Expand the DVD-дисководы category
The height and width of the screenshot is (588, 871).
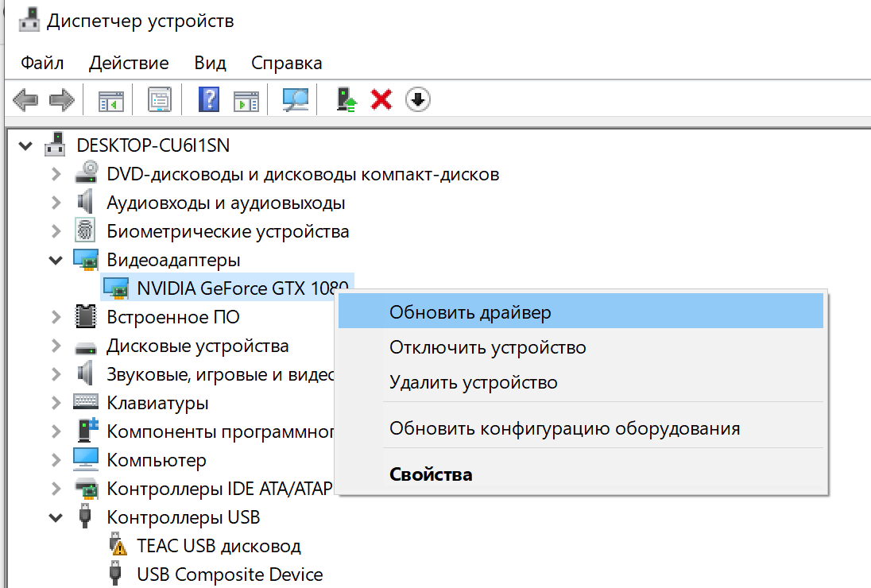pos(56,174)
